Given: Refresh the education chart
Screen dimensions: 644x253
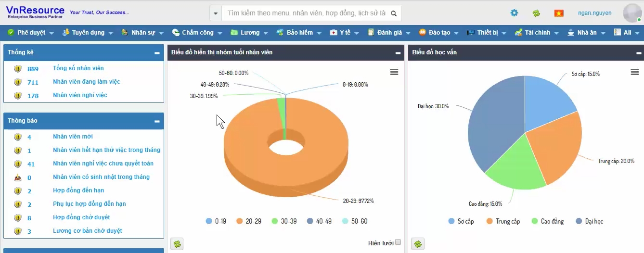Looking at the screenshot, I should (418, 244).
